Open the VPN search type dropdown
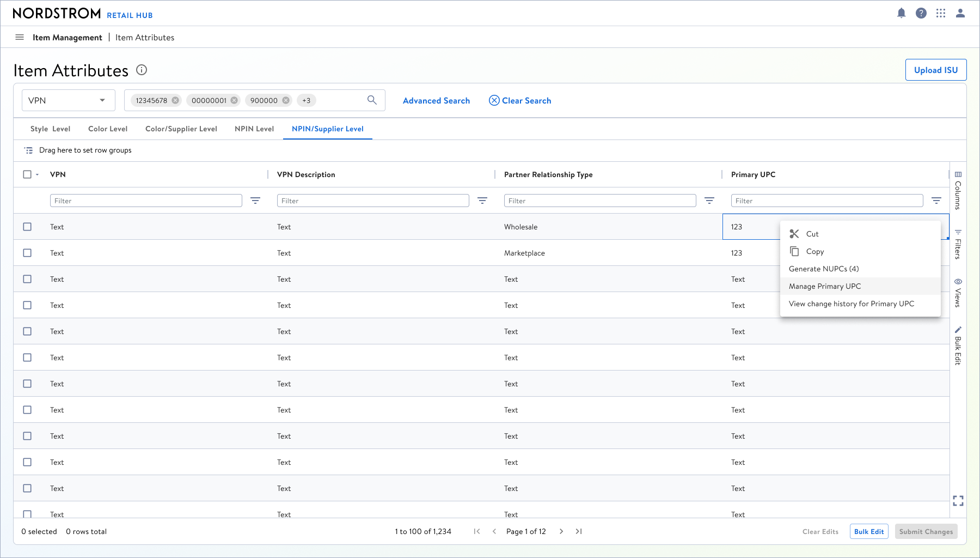 coord(69,100)
